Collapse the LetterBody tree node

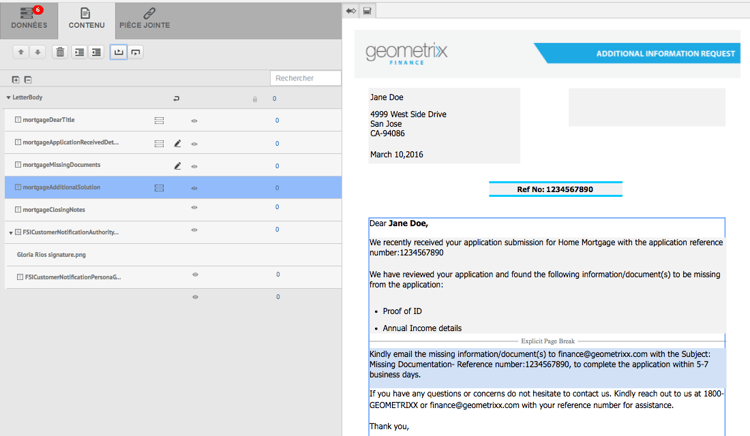8,98
